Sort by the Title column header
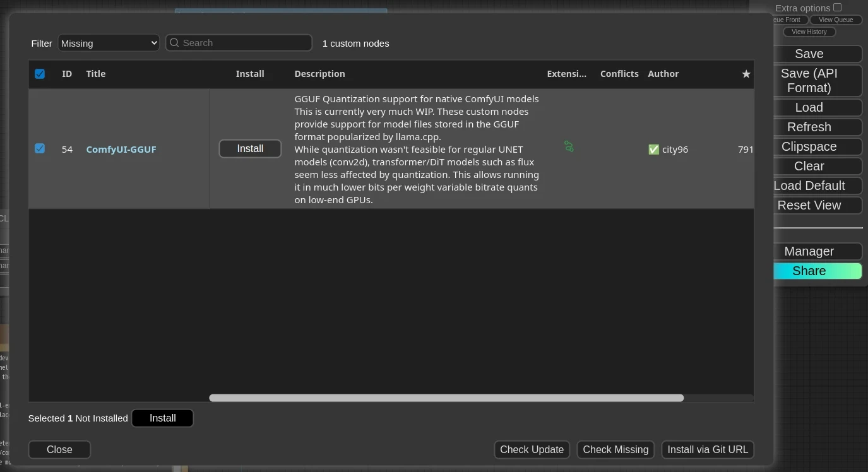 (96, 74)
